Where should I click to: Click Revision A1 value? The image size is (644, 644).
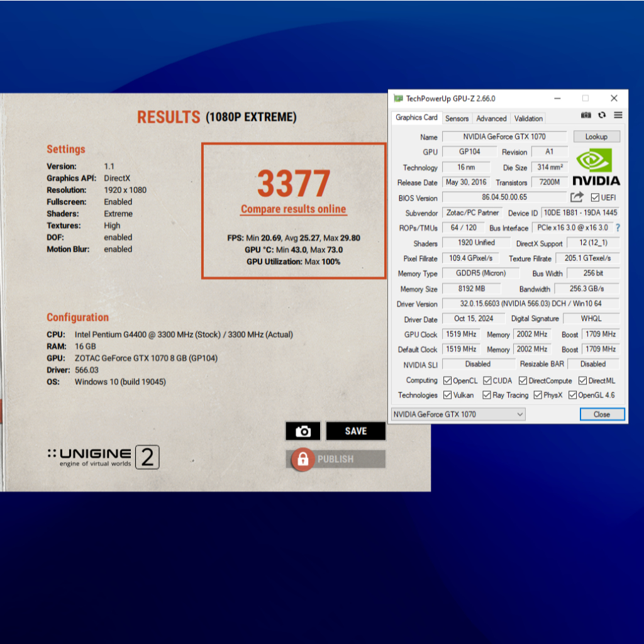click(549, 152)
